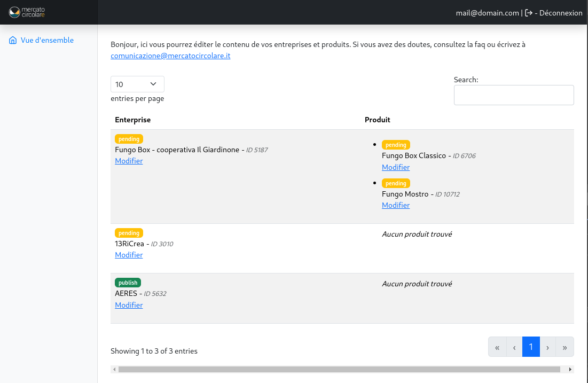Click Modifier for Fungo Box Classico

pos(396,167)
